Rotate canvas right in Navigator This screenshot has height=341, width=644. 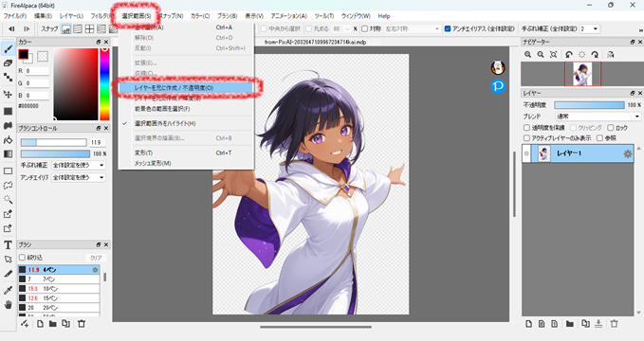coord(595,55)
